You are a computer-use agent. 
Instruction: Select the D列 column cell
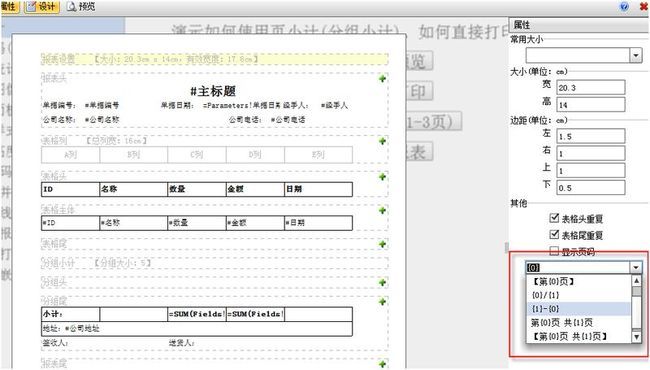(255, 155)
